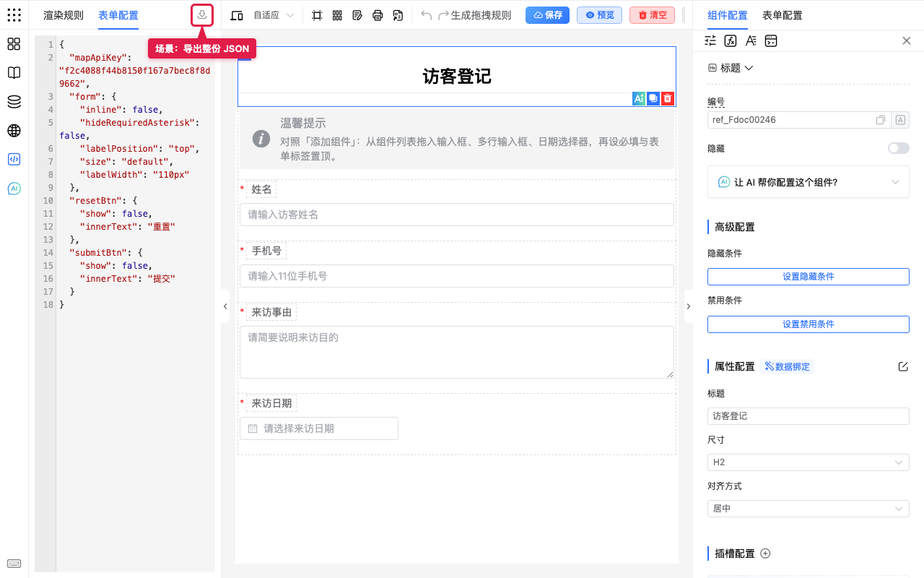Open the globe sidebar icon

[14, 131]
